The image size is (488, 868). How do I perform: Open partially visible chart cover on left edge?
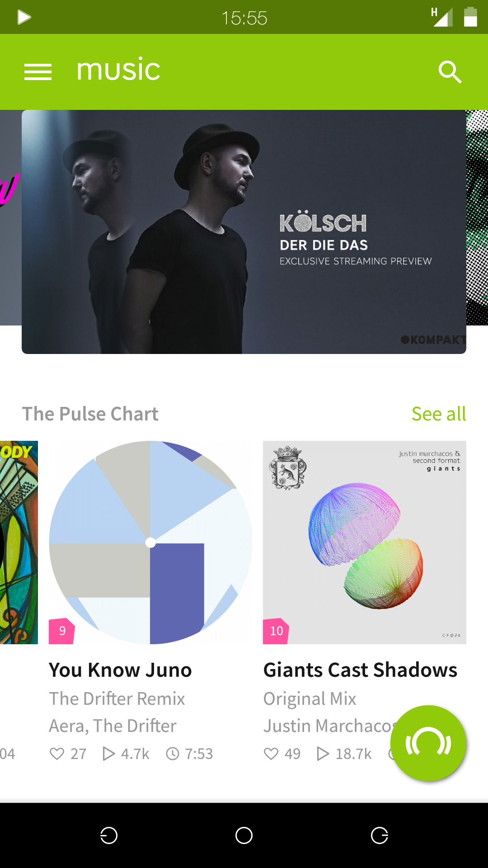coord(19,542)
